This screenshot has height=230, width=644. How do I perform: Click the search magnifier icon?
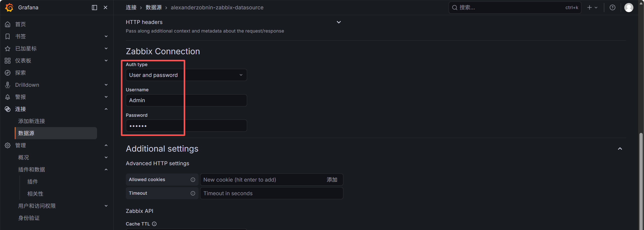(455, 8)
